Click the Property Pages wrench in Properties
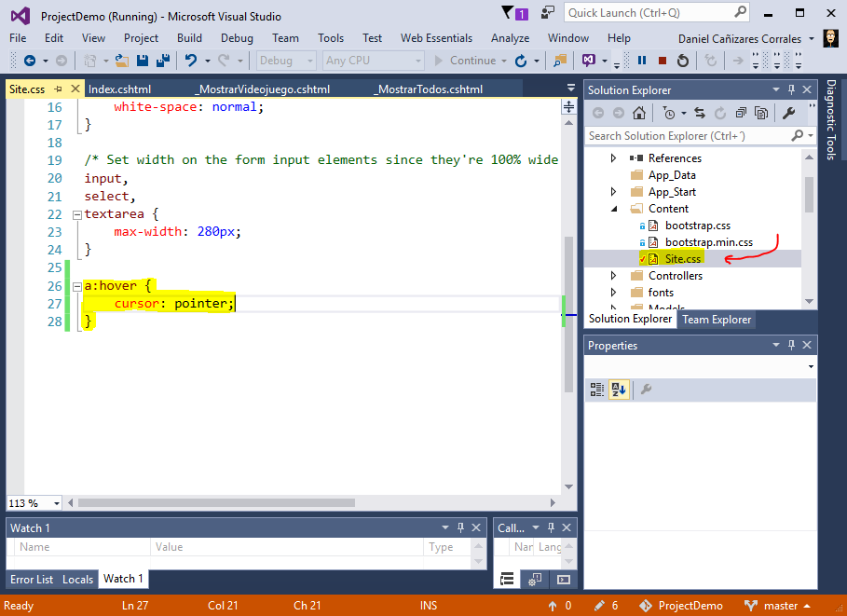Viewport: 847px width, 616px height. tap(646, 389)
